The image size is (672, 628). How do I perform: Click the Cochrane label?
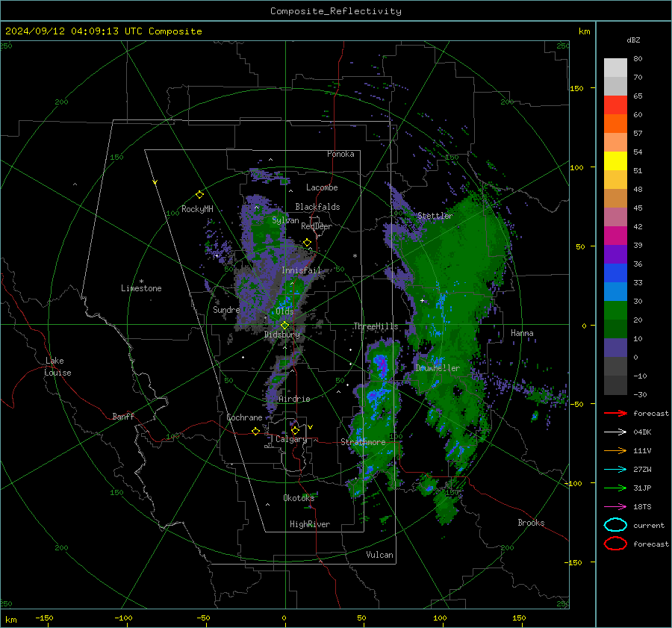click(244, 417)
